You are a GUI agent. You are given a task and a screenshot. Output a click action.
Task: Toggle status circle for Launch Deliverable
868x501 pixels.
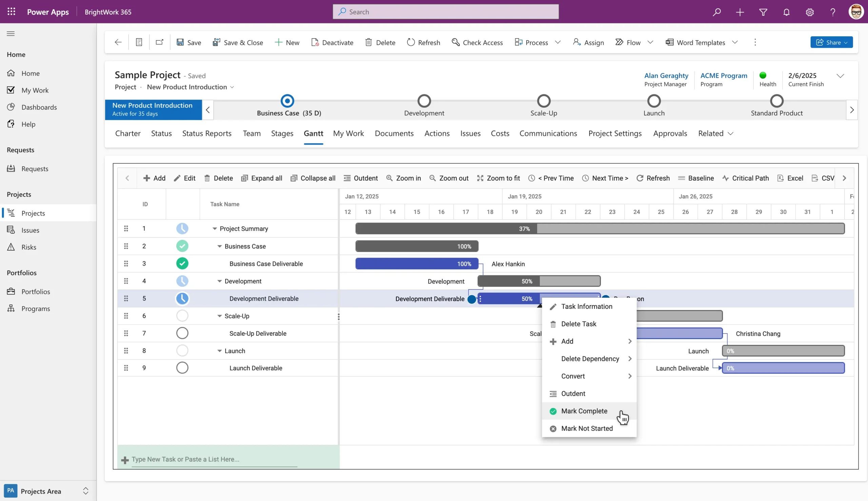[182, 368]
